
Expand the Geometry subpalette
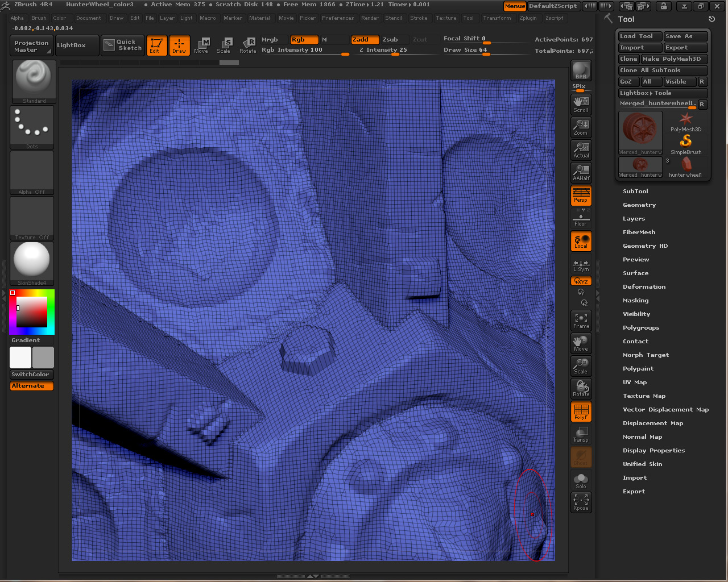pos(639,205)
